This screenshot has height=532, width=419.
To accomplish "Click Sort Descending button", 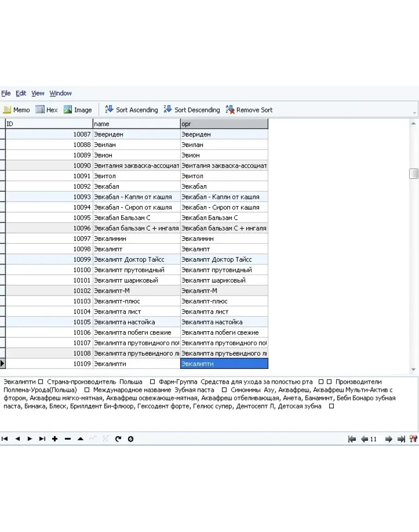I will pos(192,110).
